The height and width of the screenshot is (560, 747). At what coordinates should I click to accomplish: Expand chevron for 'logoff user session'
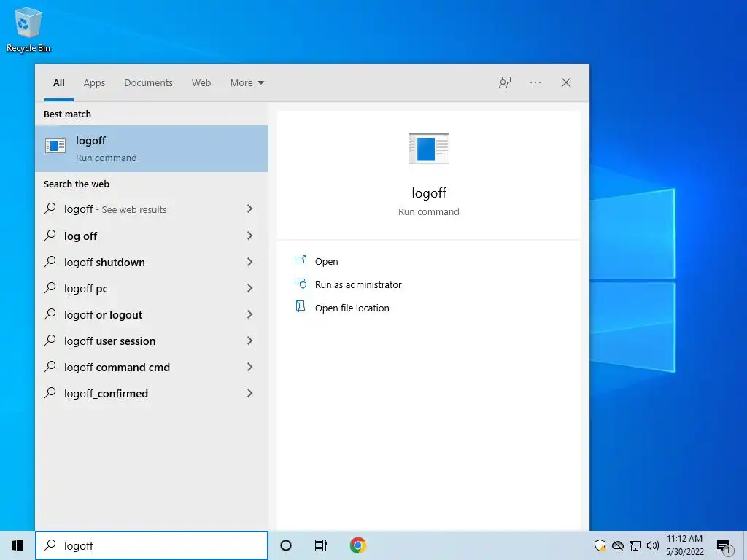click(x=249, y=341)
